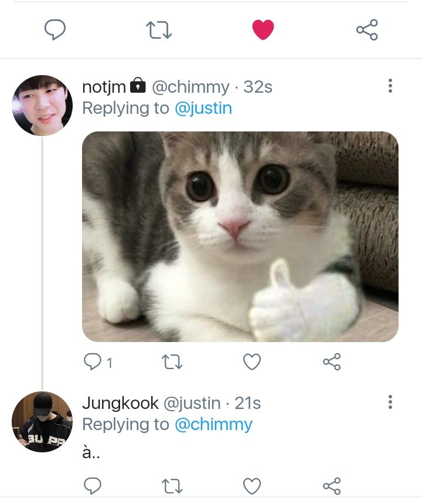This screenshot has width=422, height=504.
Task: Retweet the top tweet
Action: pos(159,30)
